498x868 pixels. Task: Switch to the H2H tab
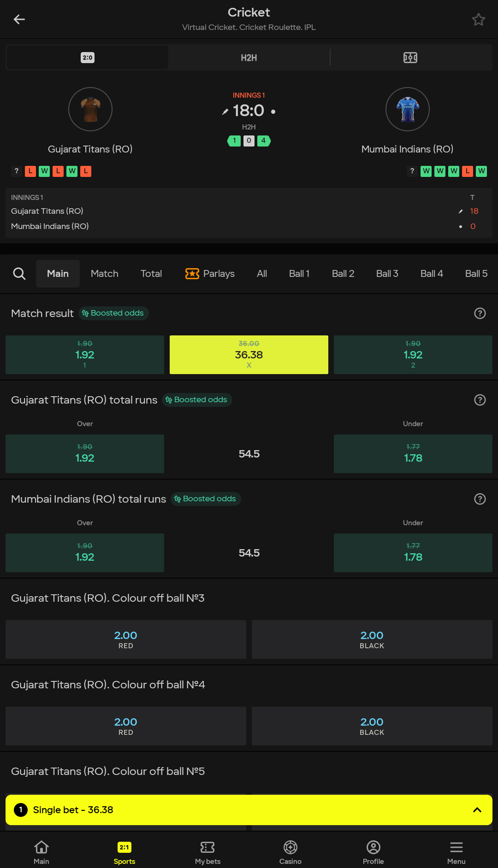point(249,58)
